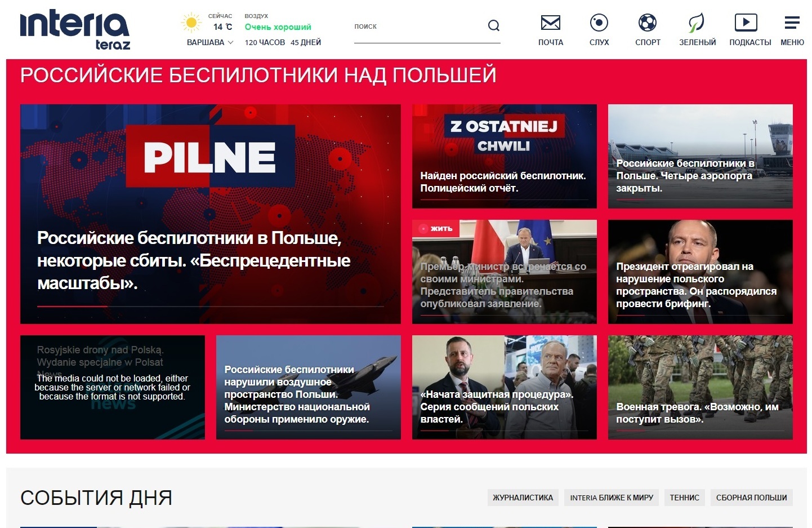Viewport: 812px width, 528px height.
Task: Open the 120 часов forecast link
Action: [x=265, y=42]
